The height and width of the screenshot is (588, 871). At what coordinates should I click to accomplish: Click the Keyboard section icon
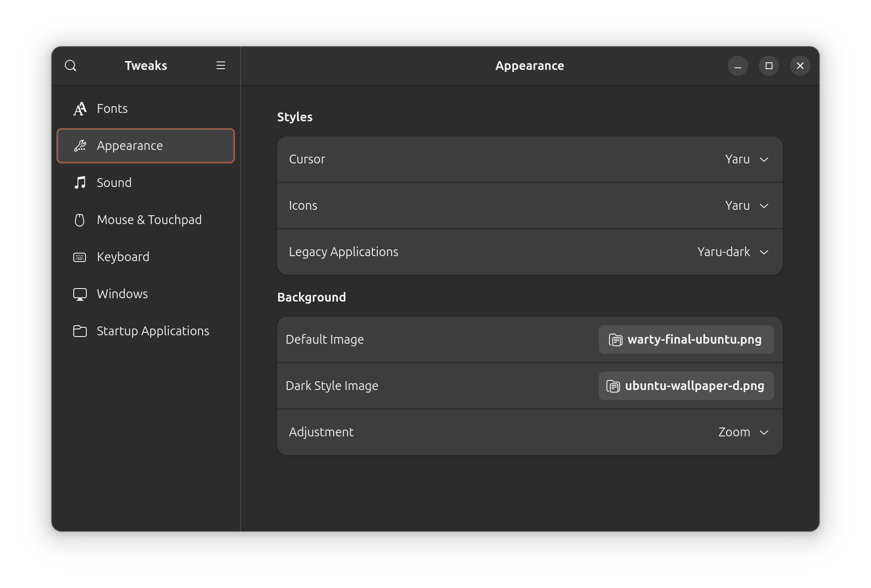pos(80,257)
